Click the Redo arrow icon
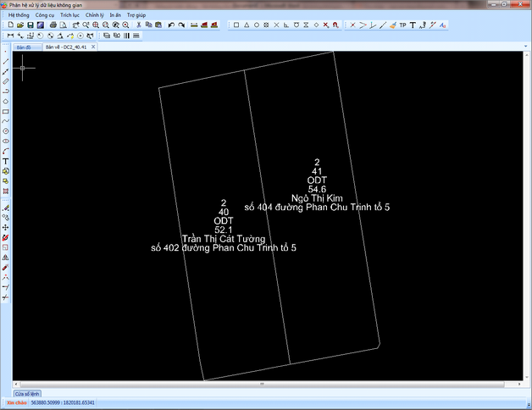 (x=181, y=25)
